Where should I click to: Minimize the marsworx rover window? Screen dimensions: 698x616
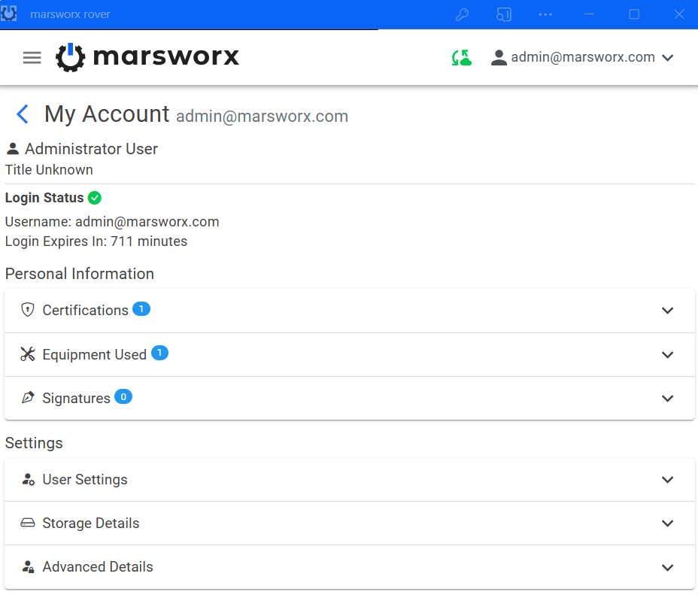590,15
